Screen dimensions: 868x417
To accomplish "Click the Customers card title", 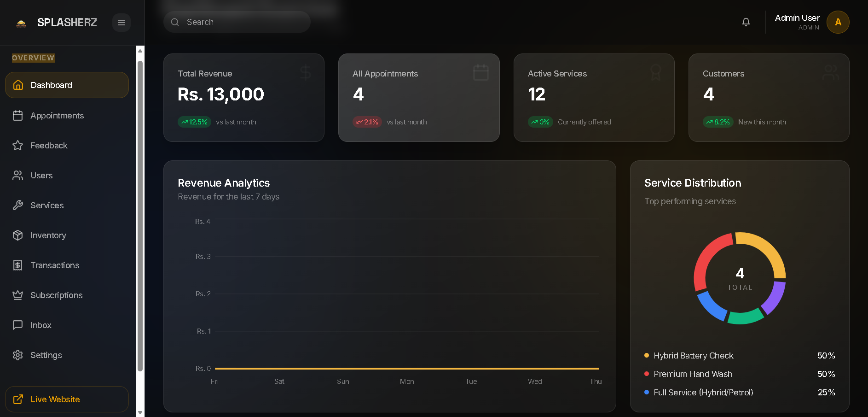I will 723,74.
